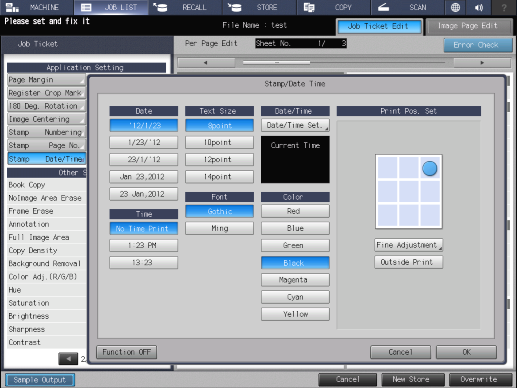Image resolution: width=517 pixels, height=388 pixels.
Task: Open the SCAN mode icon
Action: [383, 7]
